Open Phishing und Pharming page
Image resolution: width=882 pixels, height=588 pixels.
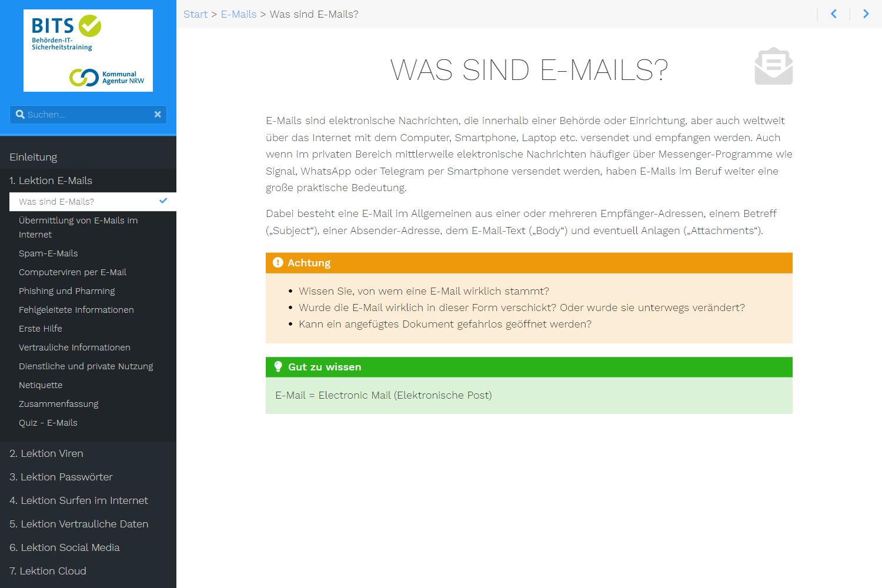(x=67, y=291)
